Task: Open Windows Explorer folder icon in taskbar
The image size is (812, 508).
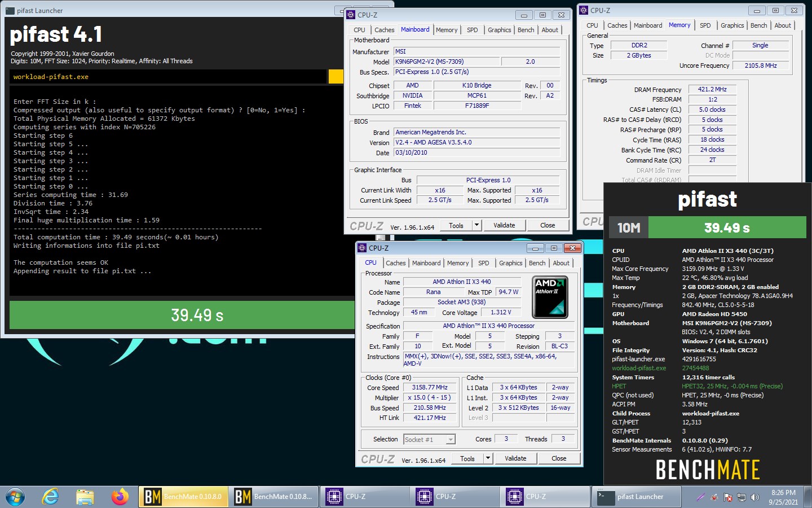Action: point(85,497)
